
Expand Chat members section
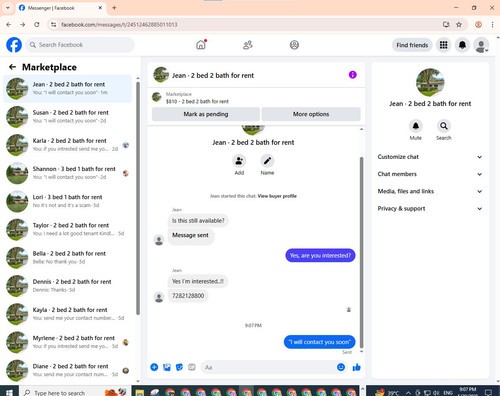[x=430, y=174]
